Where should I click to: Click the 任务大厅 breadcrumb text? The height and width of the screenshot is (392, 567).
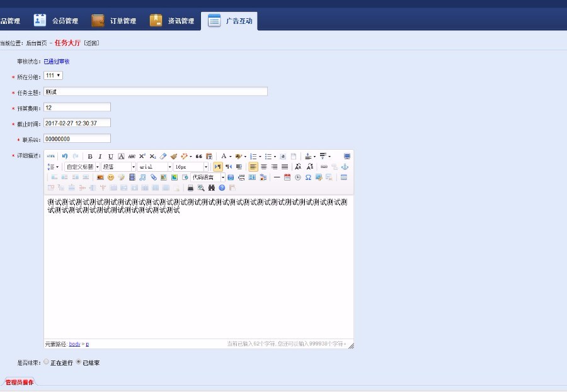coord(67,43)
